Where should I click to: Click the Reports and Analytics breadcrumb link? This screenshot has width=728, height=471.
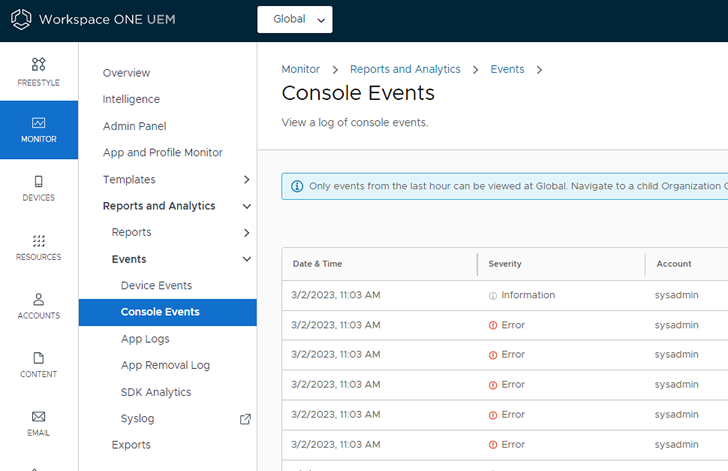tap(405, 69)
